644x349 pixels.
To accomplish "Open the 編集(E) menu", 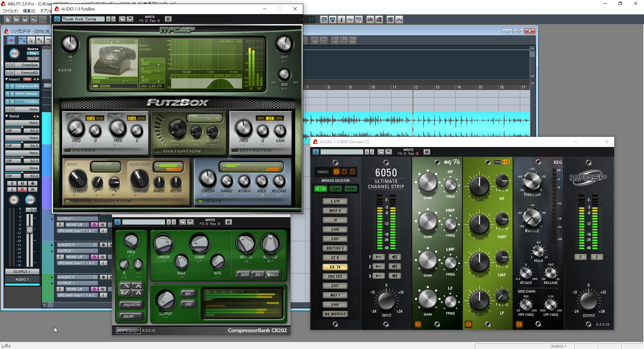I will (x=29, y=11).
